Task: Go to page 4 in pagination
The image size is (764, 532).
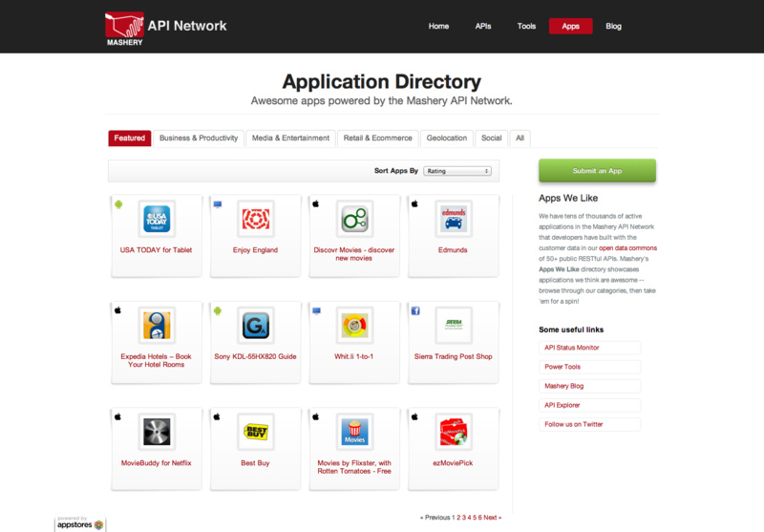Action: click(x=469, y=518)
